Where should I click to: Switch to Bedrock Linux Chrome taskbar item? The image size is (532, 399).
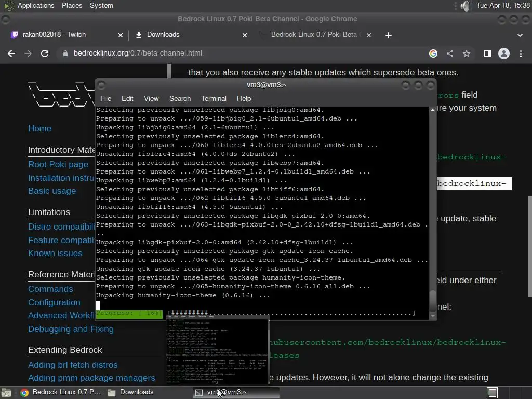(60, 393)
